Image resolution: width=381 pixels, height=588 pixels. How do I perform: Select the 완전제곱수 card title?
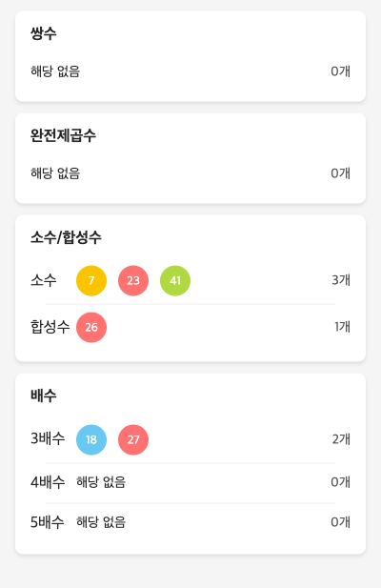(x=63, y=135)
